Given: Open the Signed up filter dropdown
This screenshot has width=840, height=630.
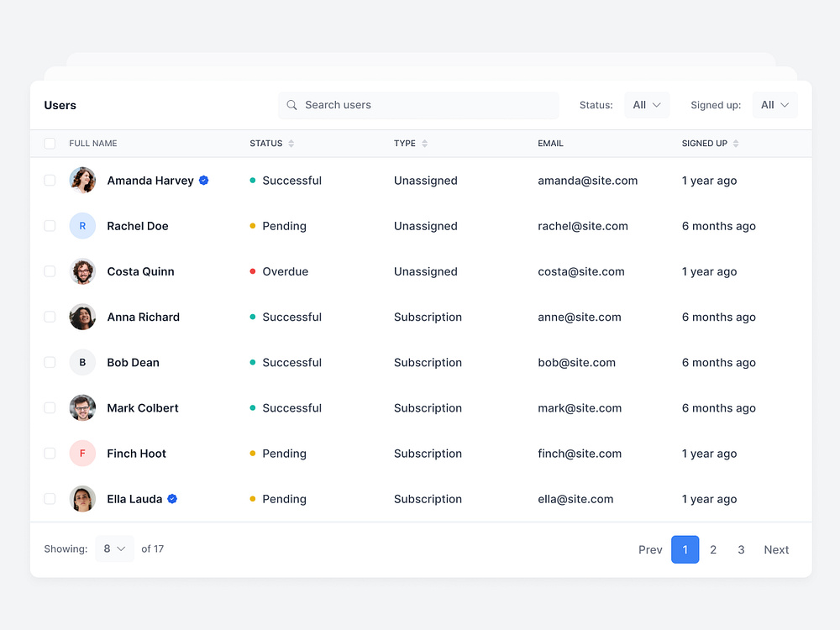Looking at the screenshot, I should click(774, 105).
